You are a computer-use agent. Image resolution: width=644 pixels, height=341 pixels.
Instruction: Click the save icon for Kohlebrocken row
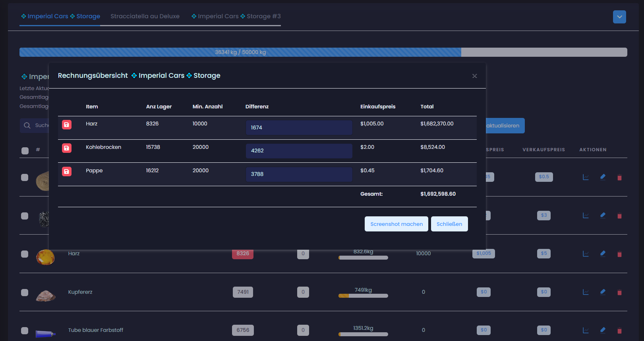67,148
